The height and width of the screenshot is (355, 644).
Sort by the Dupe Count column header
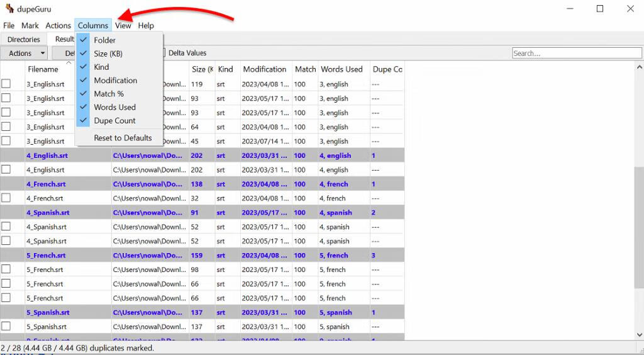[387, 69]
